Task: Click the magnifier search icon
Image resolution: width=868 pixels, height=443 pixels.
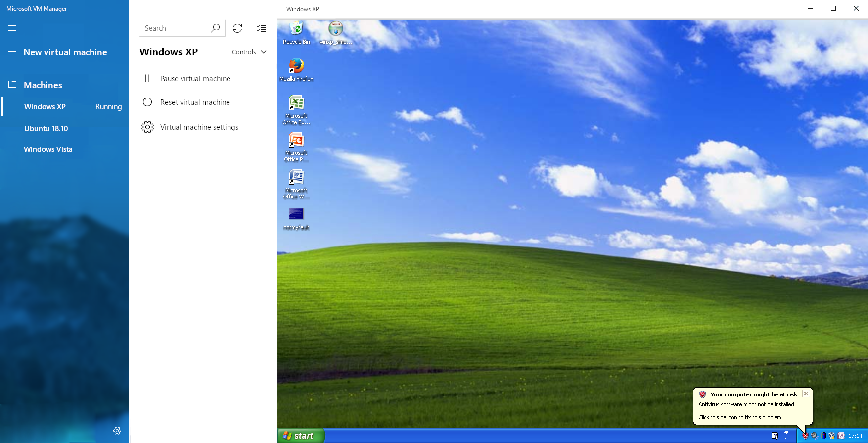Action: [215, 28]
